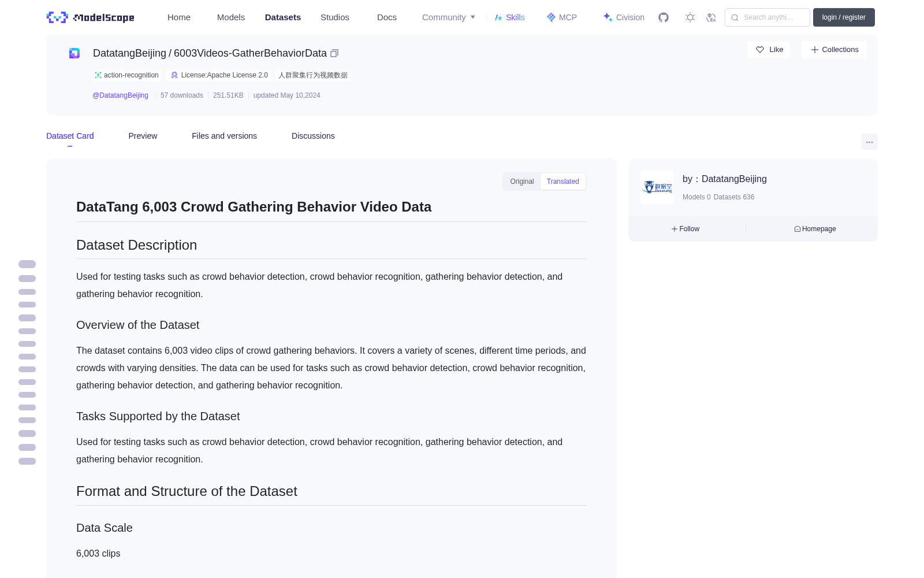
Task: Click the 'Models 0' count
Action: (696, 197)
